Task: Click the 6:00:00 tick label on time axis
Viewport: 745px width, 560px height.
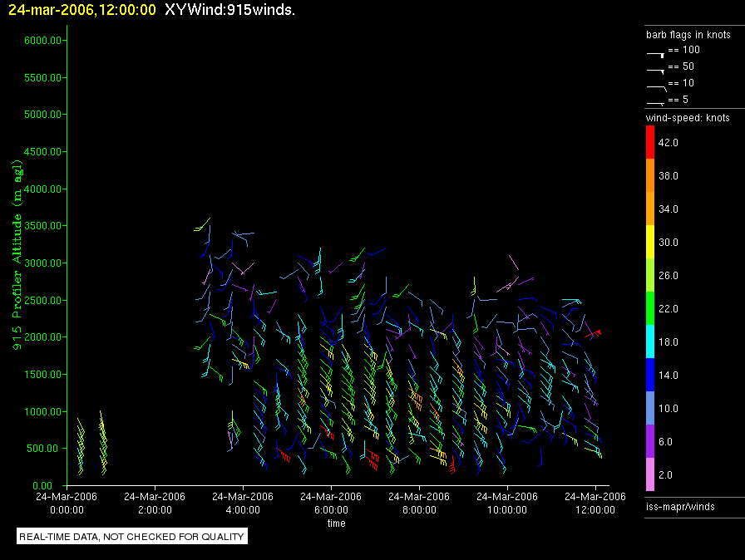Action: 331,503
